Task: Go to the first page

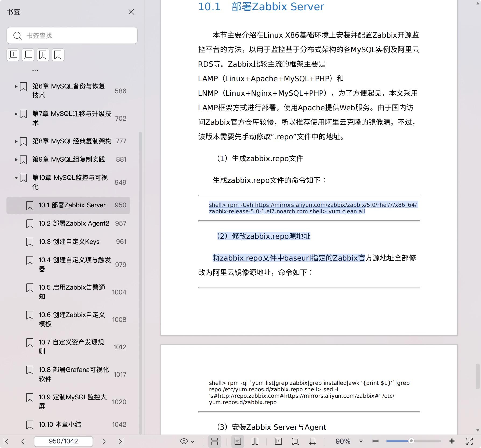Action: click(x=6, y=441)
